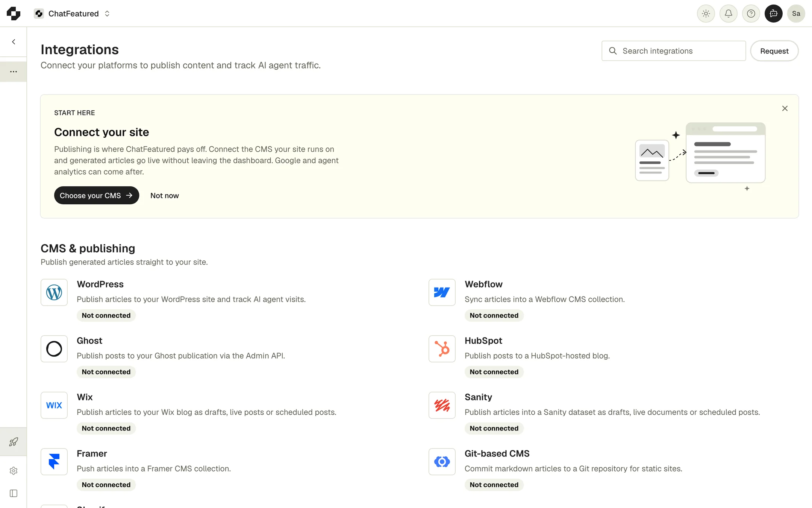
Task: Click the HubSpot logo icon
Action: (442, 349)
